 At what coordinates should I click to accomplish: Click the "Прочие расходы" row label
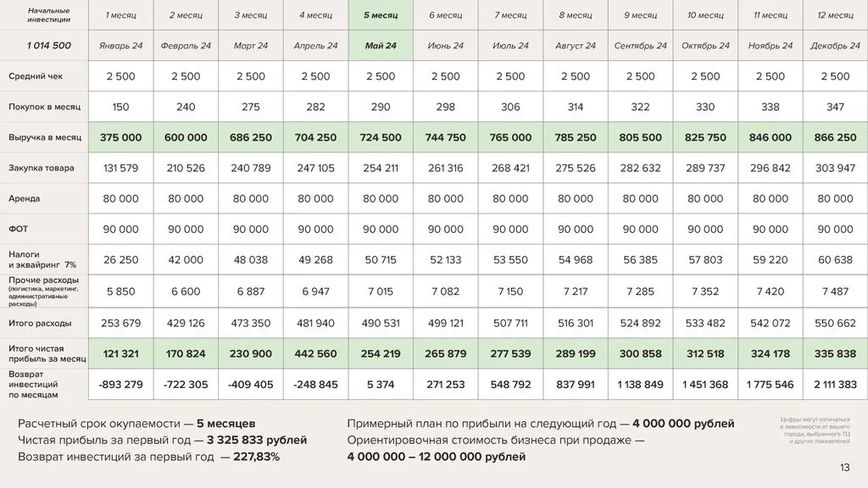pos(44,280)
